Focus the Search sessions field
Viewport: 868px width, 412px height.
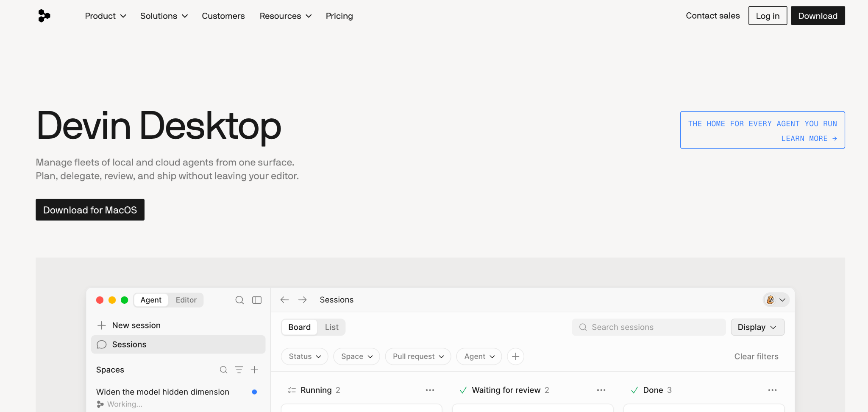click(648, 327)
